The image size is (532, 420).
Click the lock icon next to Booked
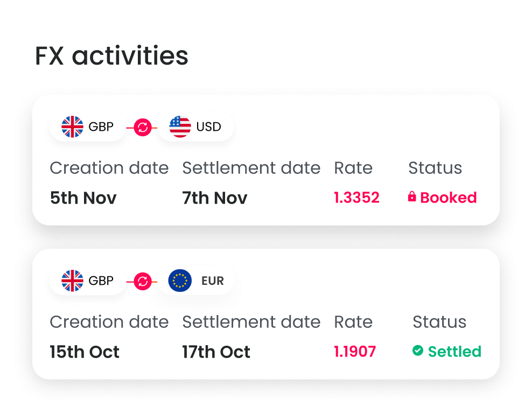tap(412, 197)
